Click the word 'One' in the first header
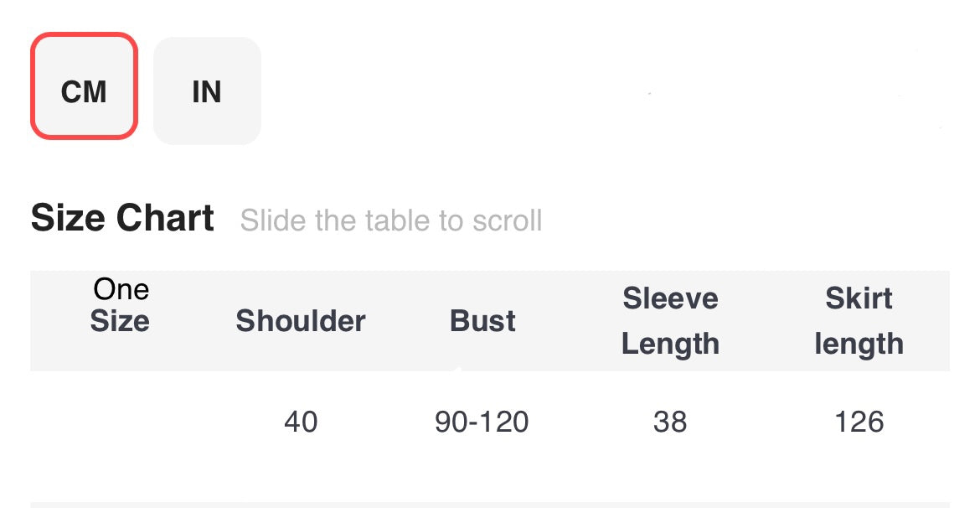Viewport: 980px width, 508px height. [x=121, y=290]
